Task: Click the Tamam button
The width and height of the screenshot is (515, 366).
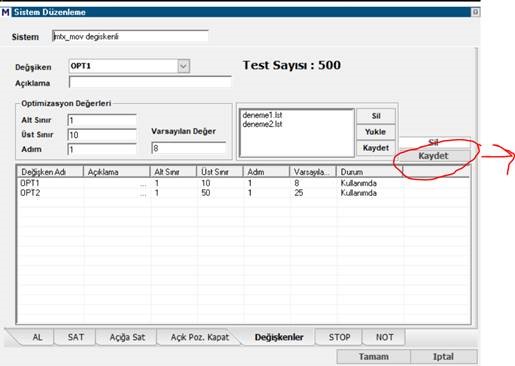Action: point(374,357)
